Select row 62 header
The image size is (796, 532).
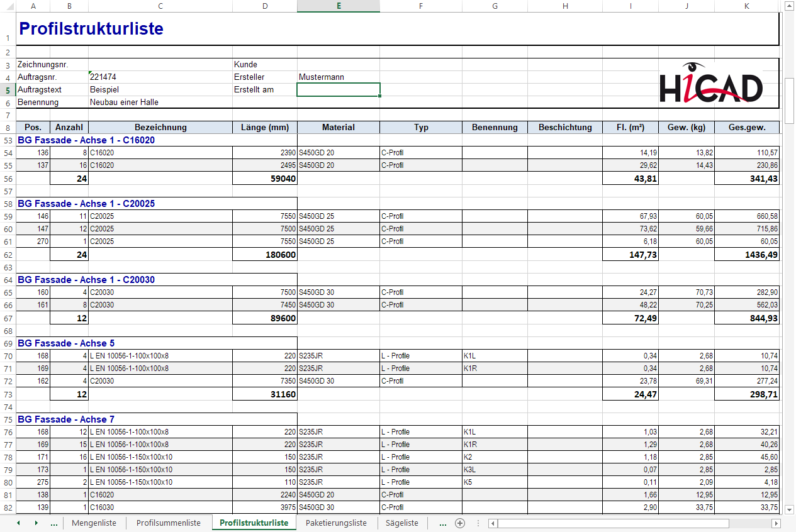point(8,255)
